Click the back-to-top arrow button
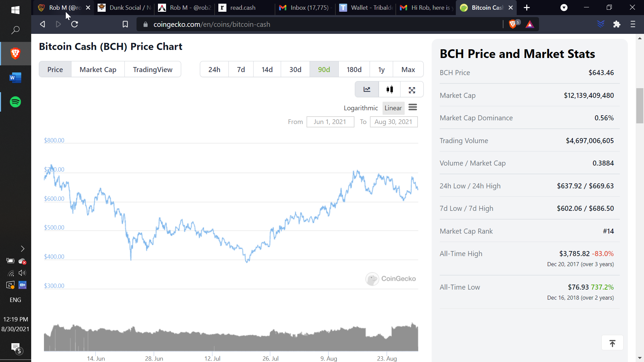 612,343
